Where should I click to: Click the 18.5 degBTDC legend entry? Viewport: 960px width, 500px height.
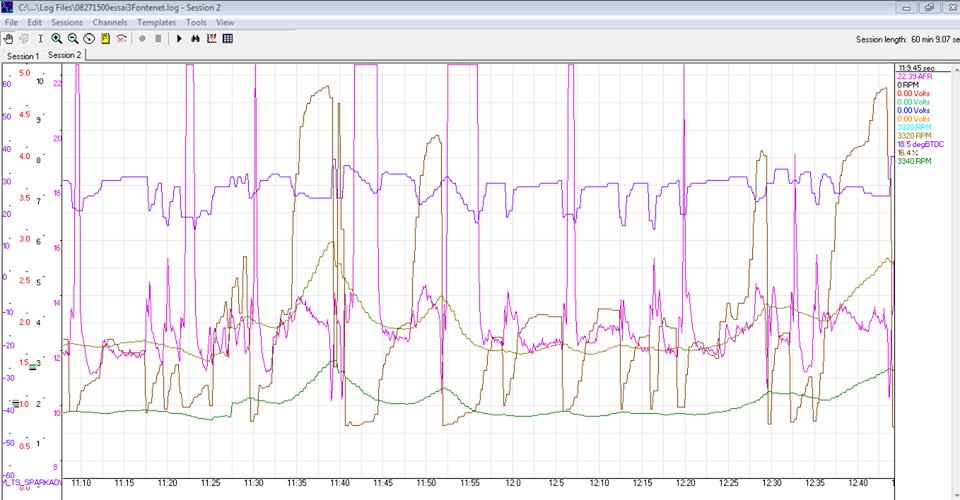[920, 144]
